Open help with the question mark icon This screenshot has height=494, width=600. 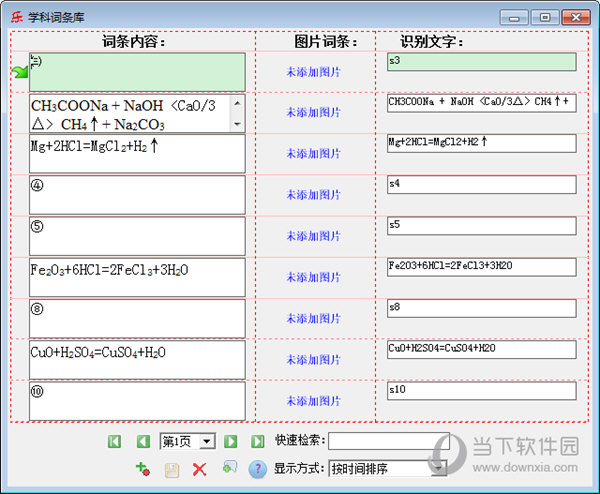(258, 469)
